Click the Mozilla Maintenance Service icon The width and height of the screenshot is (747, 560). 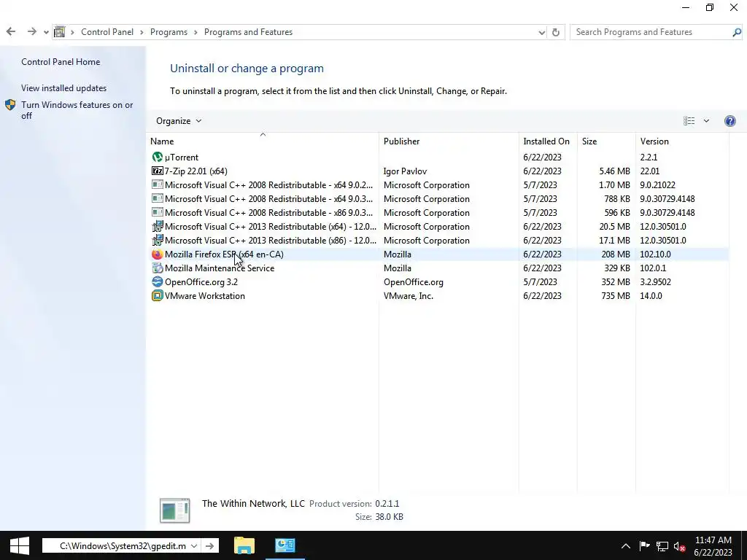click(158, 268)
